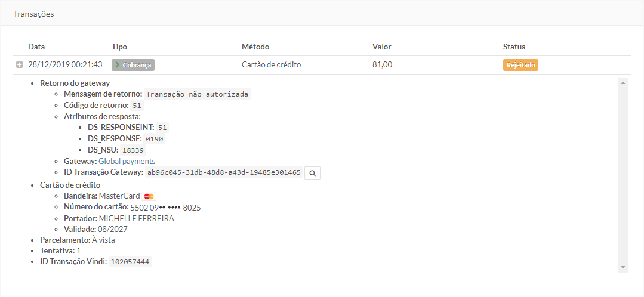Click the gateway transaction ID code value
The image size is (644, 297).
[224, 172]
